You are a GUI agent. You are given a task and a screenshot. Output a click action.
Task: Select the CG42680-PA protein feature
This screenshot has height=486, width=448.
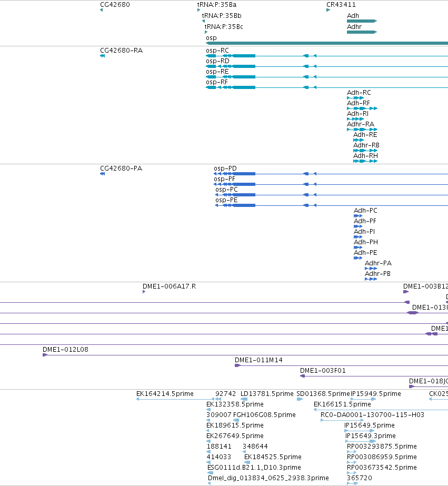tap(102, 174)
